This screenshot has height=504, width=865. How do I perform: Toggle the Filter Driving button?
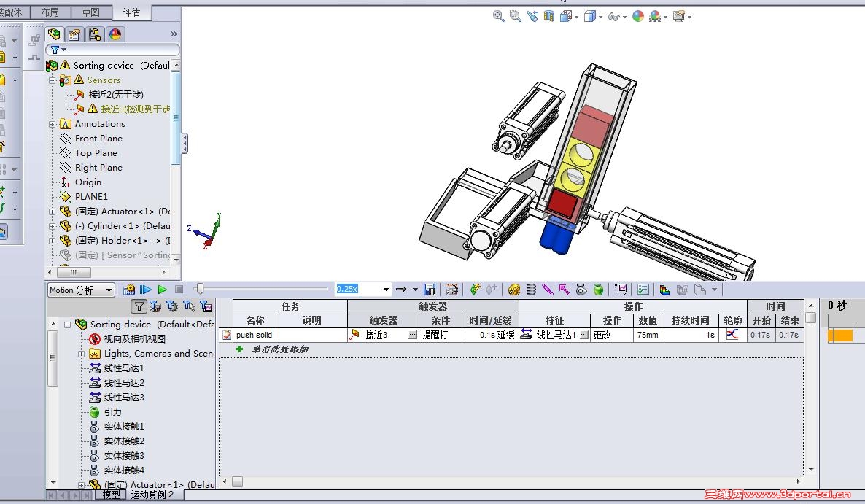(172, 306)
